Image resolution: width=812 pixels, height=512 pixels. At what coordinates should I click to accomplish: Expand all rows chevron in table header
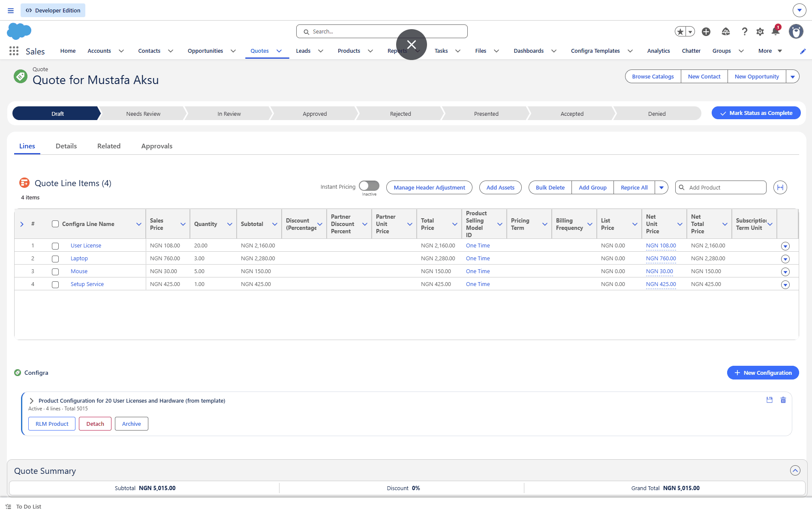click(22, 224)
